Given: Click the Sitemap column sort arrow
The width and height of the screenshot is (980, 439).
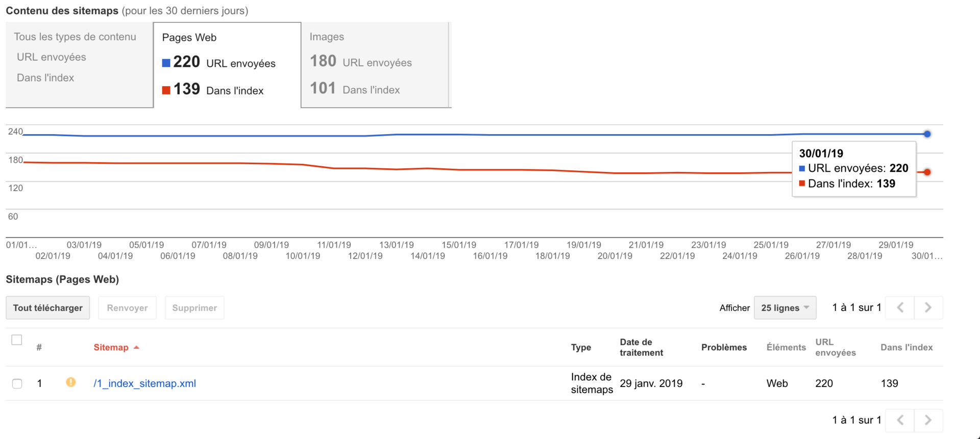Looking at the screenshot, I should 136,347.
